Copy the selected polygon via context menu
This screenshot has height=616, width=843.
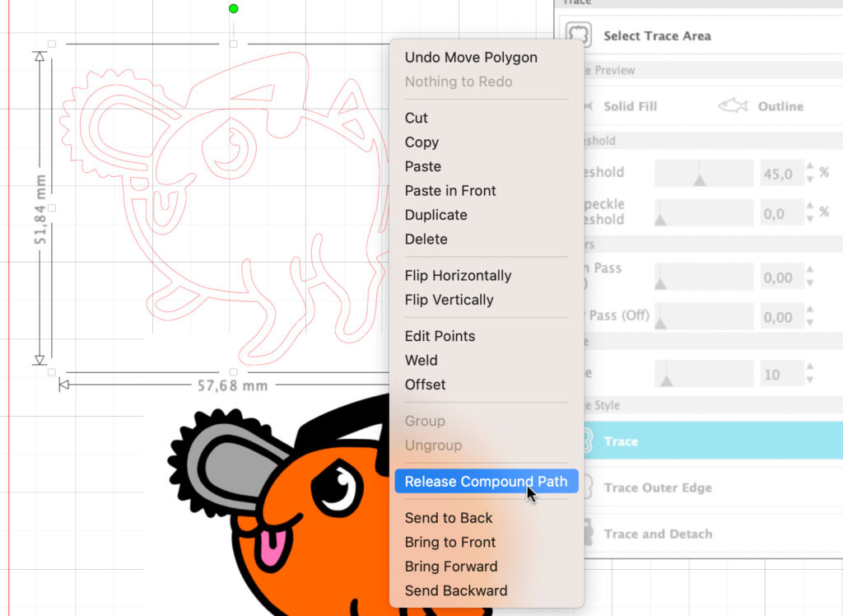[x=421, y=142]
